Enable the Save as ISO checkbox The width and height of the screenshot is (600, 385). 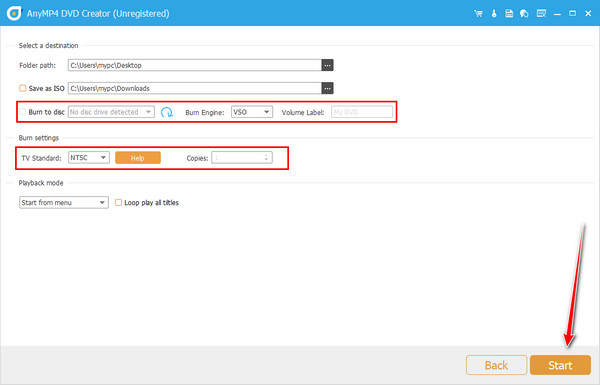click(23, 88)
